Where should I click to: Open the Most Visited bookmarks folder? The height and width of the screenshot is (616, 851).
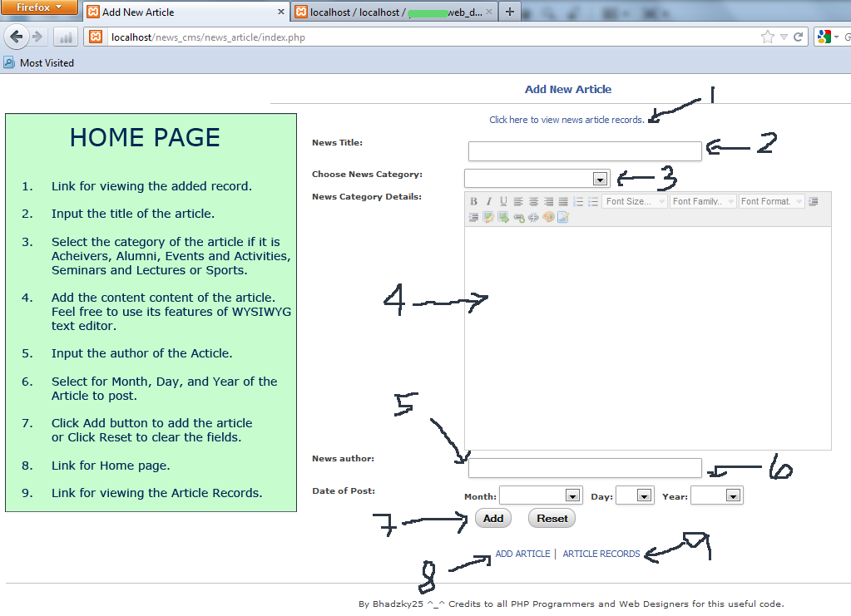(x=38, y=63)
